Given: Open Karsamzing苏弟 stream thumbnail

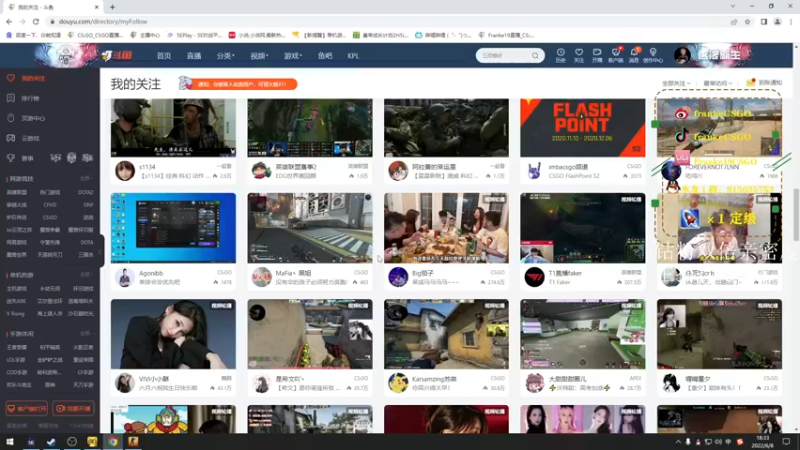Looking at the screenshot, I should (x=446, y=334).
